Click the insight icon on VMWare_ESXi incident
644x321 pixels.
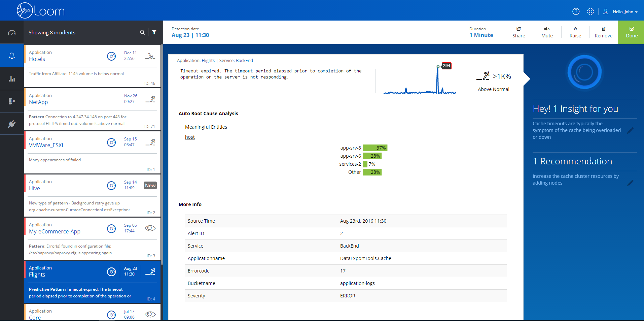click(111, 142)
